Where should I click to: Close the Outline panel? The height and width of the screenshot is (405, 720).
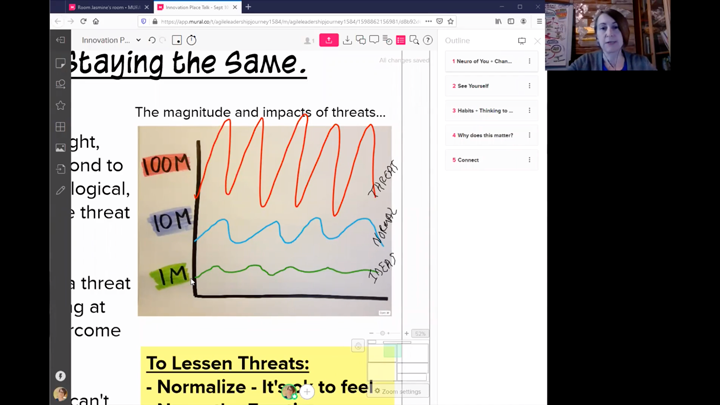pos(537,41)
